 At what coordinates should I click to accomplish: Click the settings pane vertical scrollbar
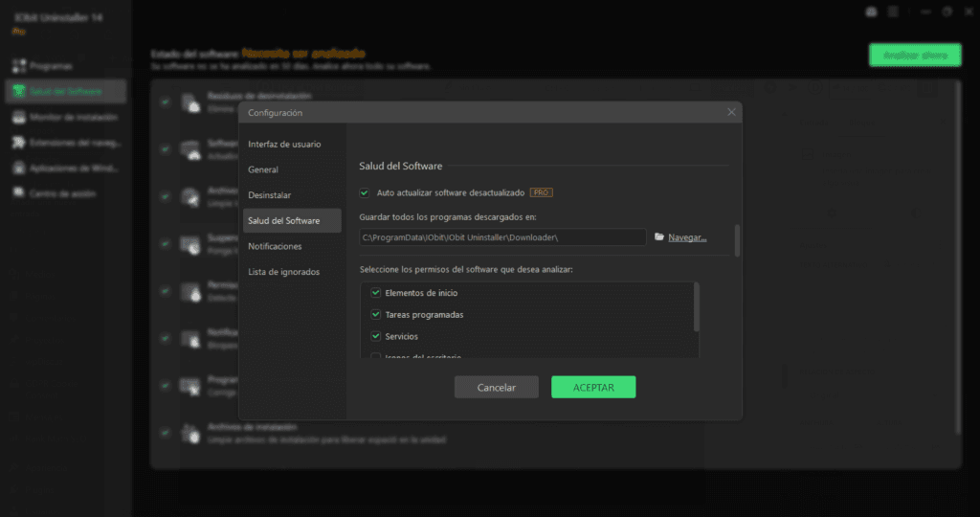(738, 240)
